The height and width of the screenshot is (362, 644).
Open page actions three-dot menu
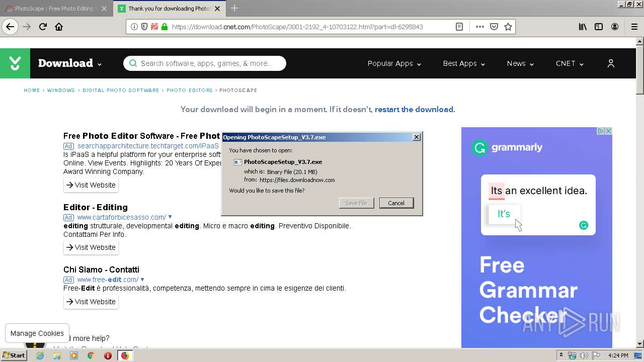click(480, 27)
